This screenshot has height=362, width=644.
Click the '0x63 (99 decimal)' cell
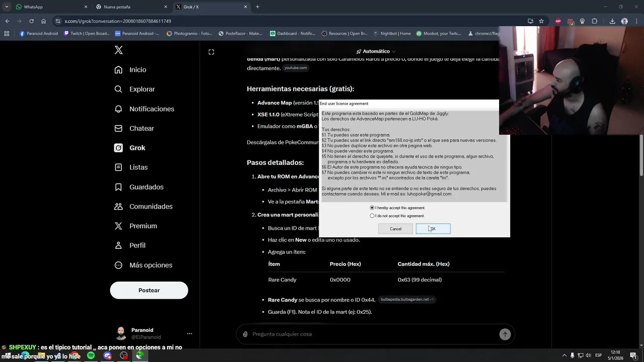click(420, 280)
